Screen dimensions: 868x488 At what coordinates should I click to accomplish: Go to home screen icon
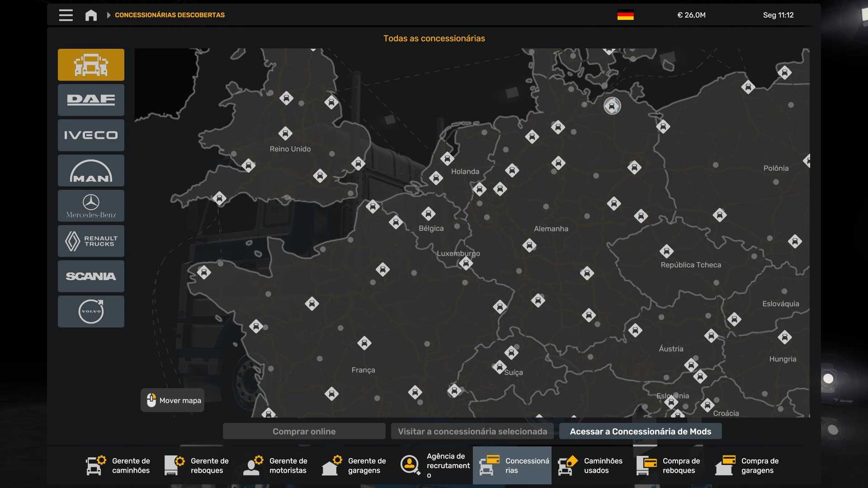(x=91, y=15)
